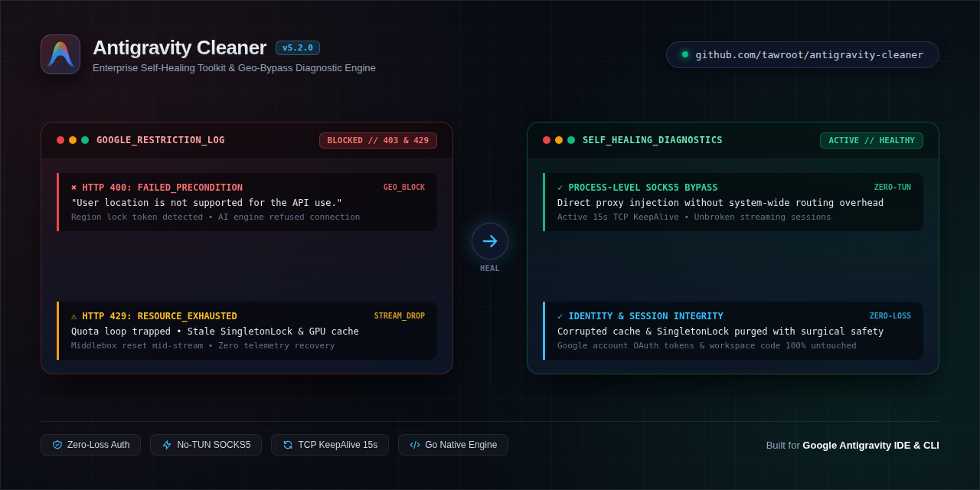Click the HEAL arrow button
Screen dimensions: 980x490
[490, 241]
